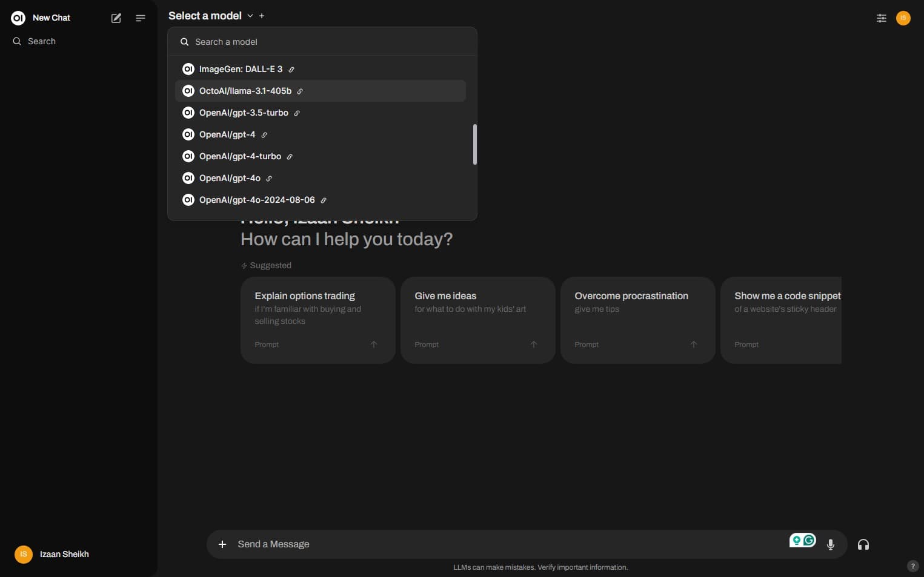This screenshot has height=577, width=924.
Task: Click arrow icon on Give me ideas card
Action: pos(534,345)
